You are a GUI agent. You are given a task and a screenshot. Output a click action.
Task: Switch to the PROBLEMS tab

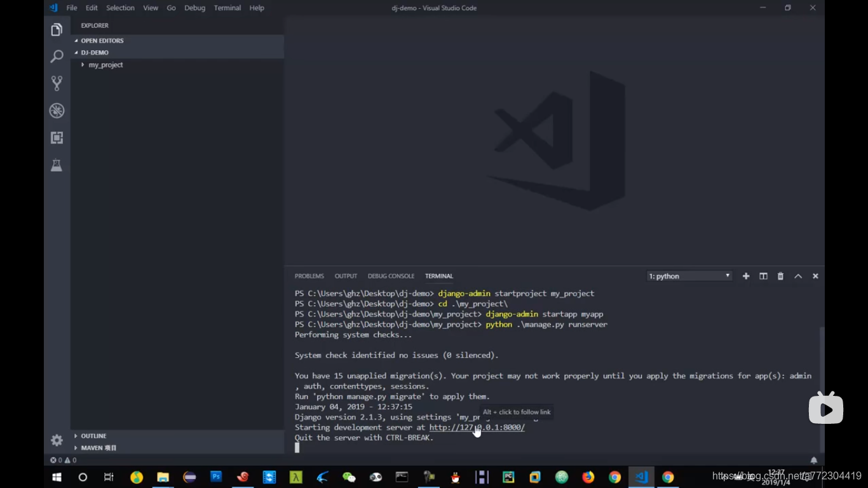(x=309, y=276)
